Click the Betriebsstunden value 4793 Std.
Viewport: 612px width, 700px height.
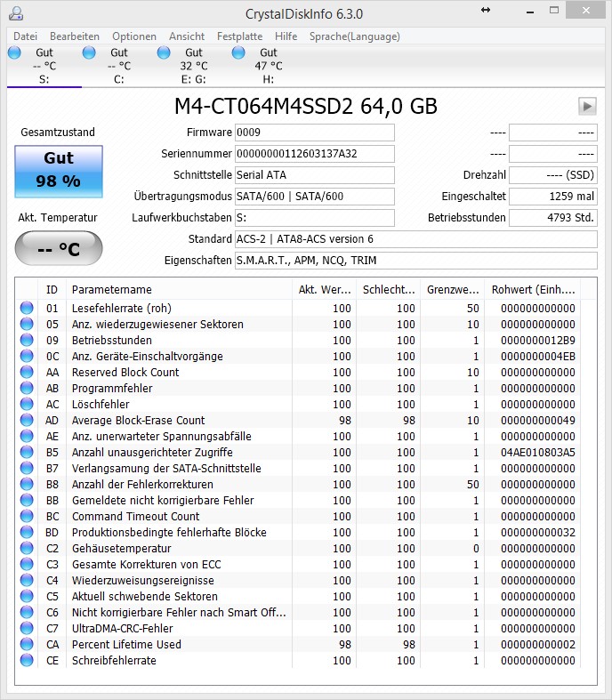coord(553,218)
